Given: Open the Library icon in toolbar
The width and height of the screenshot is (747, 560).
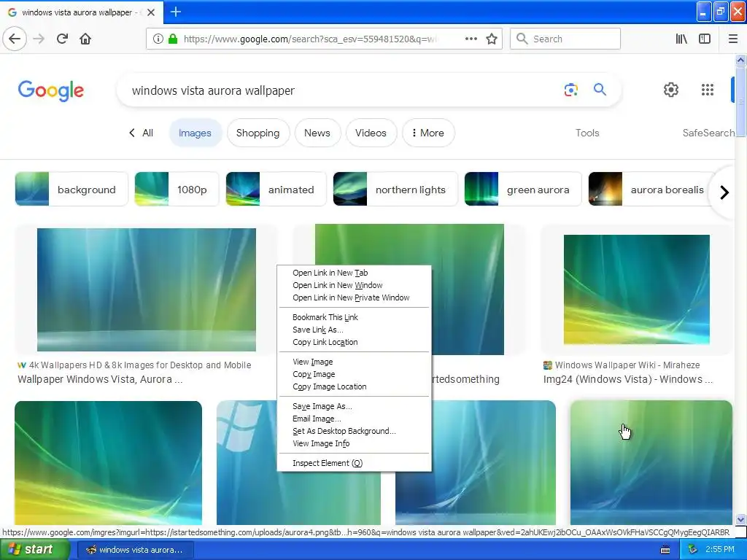Looking at the screenshot, I should coord(681,39).
